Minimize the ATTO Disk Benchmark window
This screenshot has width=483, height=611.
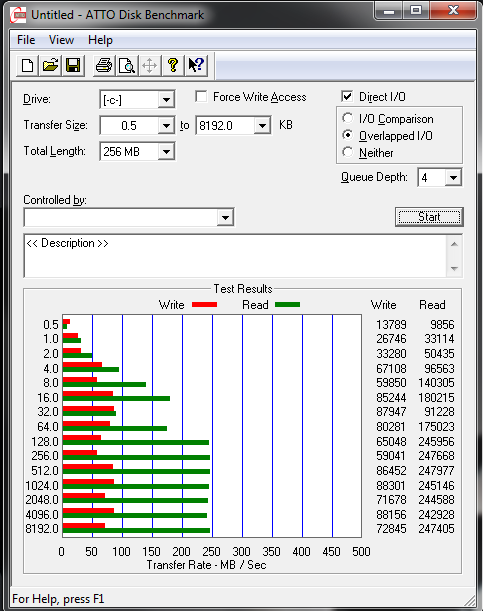tap(388, 11)
